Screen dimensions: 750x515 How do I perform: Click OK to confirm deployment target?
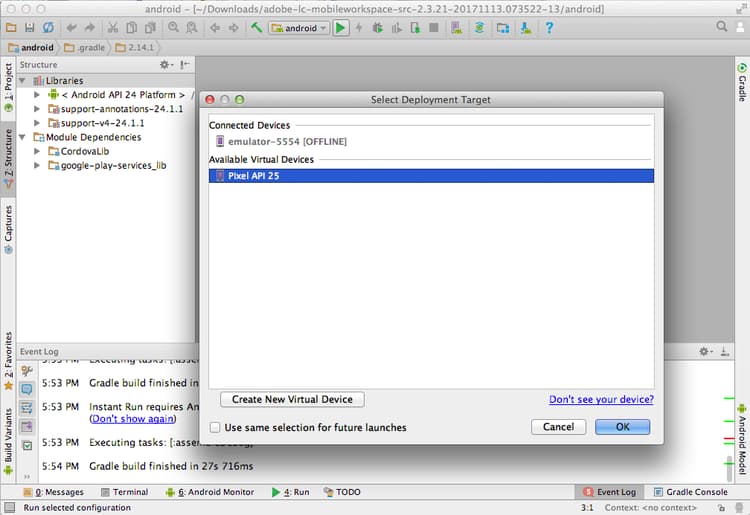622,427
